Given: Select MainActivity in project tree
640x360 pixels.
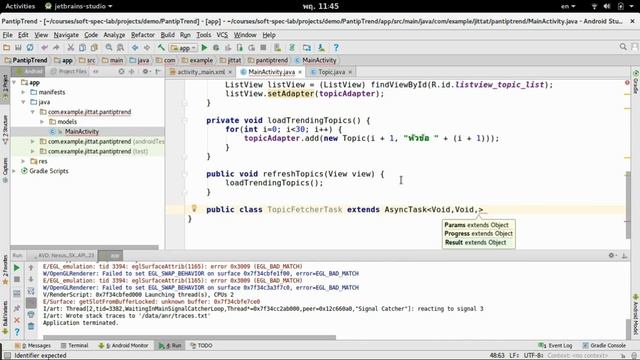Looking at the screenshot, I should tap(82, 131).
